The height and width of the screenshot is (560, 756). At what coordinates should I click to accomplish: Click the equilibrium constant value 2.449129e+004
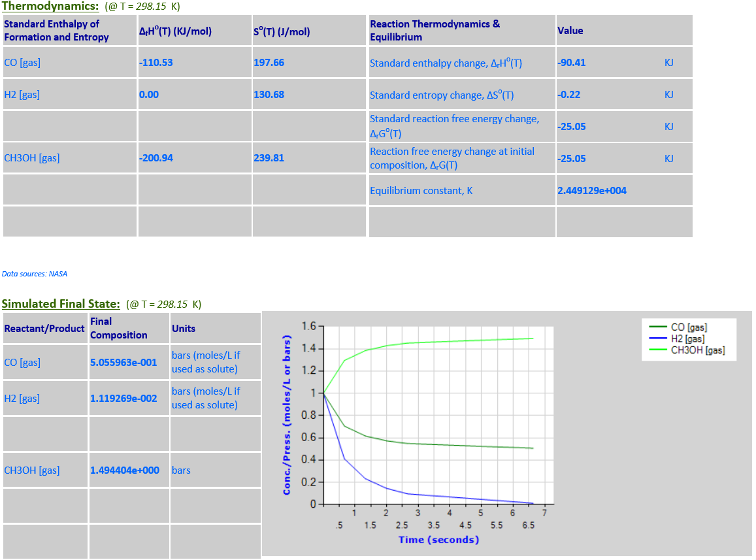click(592, 191)
